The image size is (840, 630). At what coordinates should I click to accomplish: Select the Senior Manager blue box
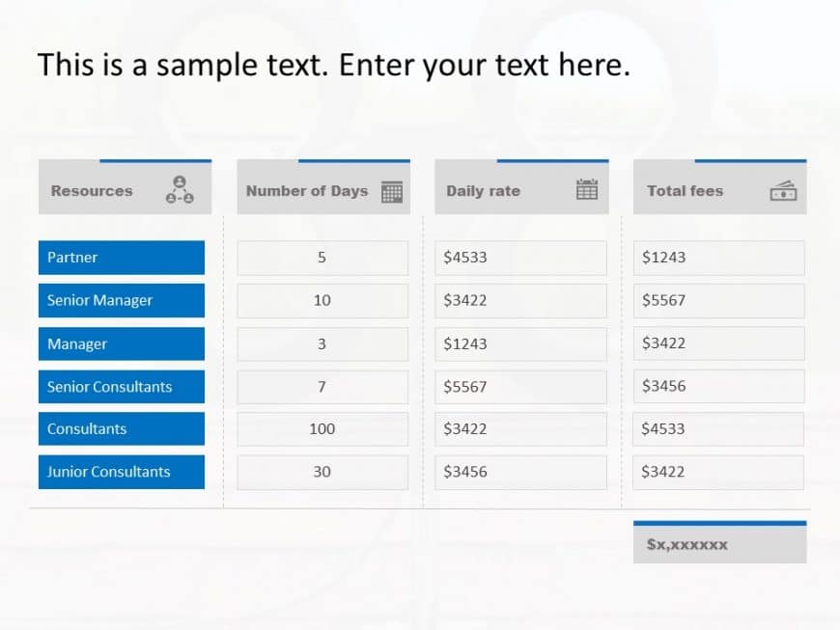tap(122, 300)
